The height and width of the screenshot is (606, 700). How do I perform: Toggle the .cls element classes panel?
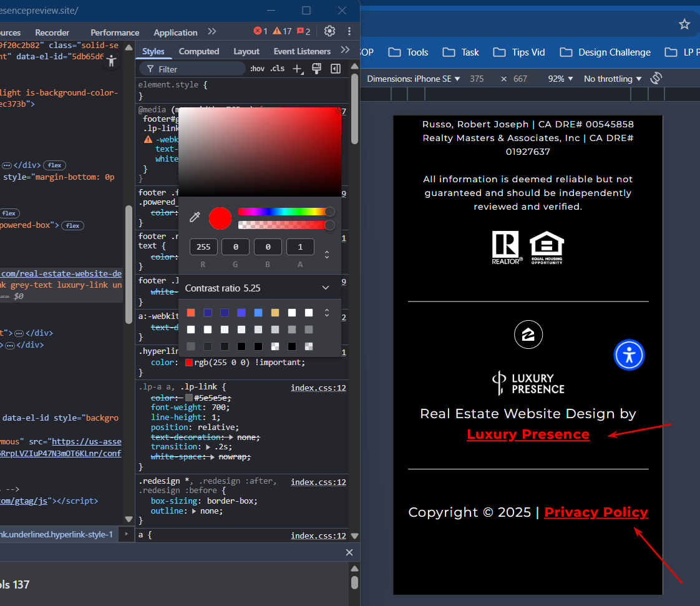pos(277,69)
